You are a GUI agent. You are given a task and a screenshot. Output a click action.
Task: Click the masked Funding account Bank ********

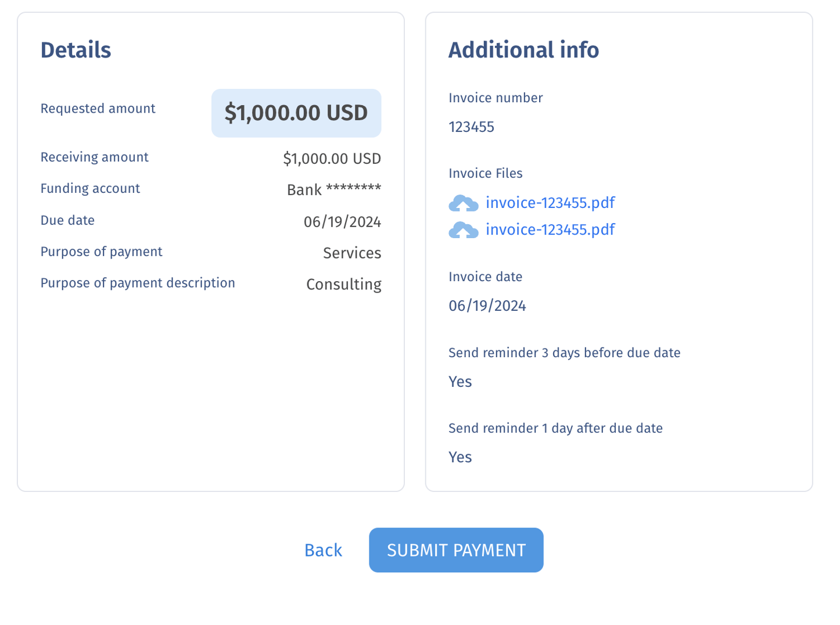(333, 189)
